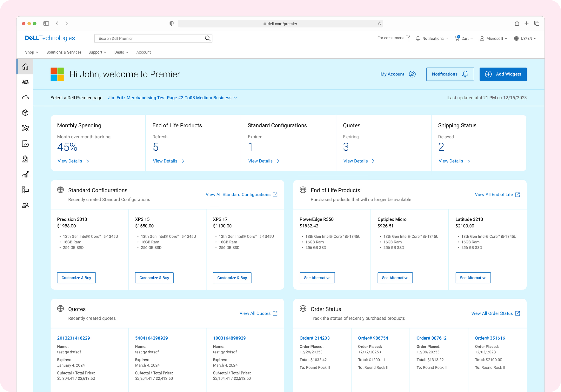561x392 pixels.
Task: View Details for Expiring Quotes
Action: click(x=359, y=161)
